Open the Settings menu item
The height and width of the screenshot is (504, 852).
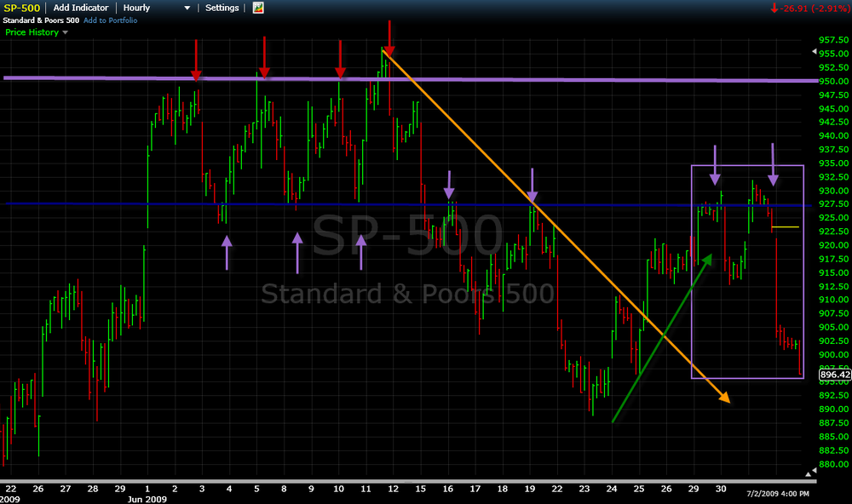click(222, 8)
